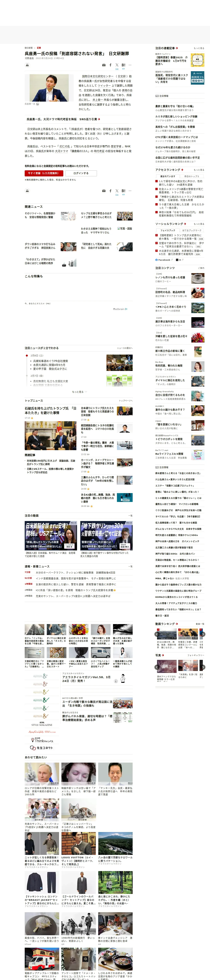The height and width of the screenshot is (980, 210).
Task: Click もっと見る beside ソーシャルランキング
Action: [x=199, y=224]
